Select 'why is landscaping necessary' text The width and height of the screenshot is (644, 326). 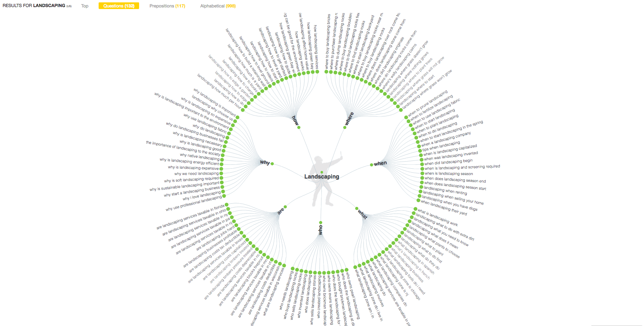[x=198, y=139]
